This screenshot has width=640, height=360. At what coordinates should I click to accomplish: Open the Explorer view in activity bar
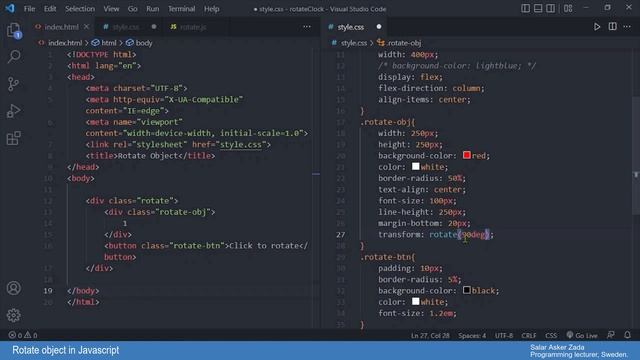click(x=13, y=30)
